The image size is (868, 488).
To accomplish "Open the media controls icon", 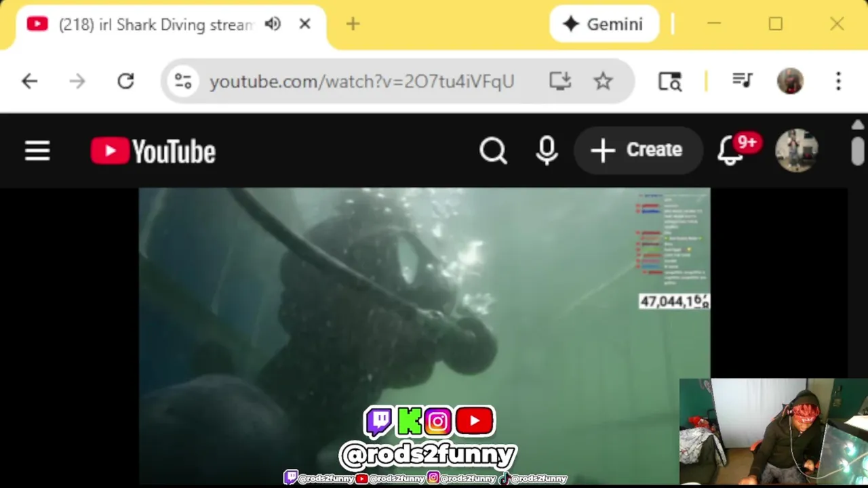I will (x=743, y=81).
